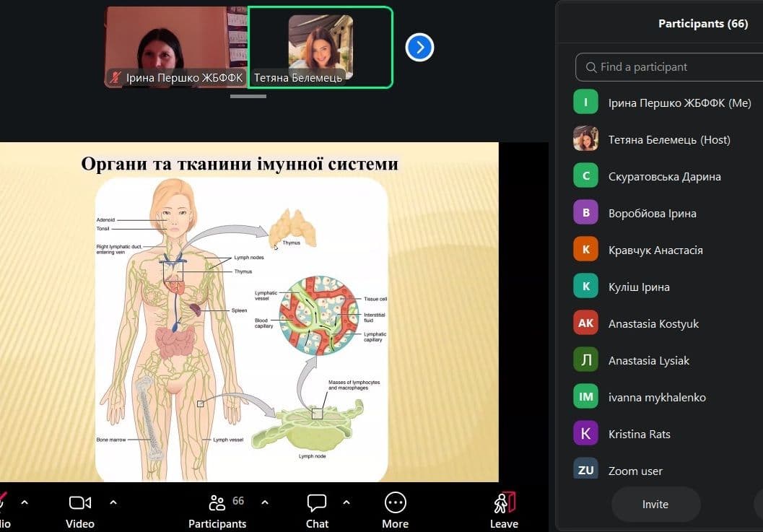Open the Participants panel icon
The width and height of the screenshot is (763, 532).
pyautogui.click(x=217, y=503)
